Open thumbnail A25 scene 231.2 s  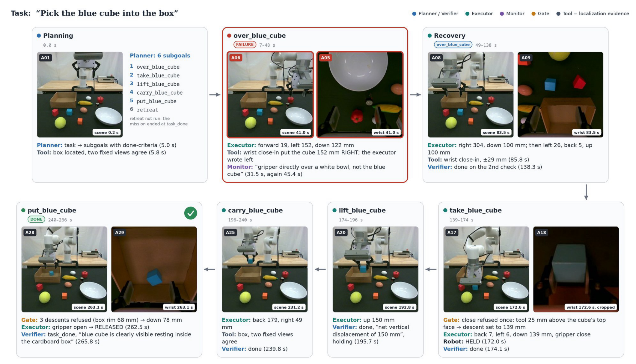[265, 269]
